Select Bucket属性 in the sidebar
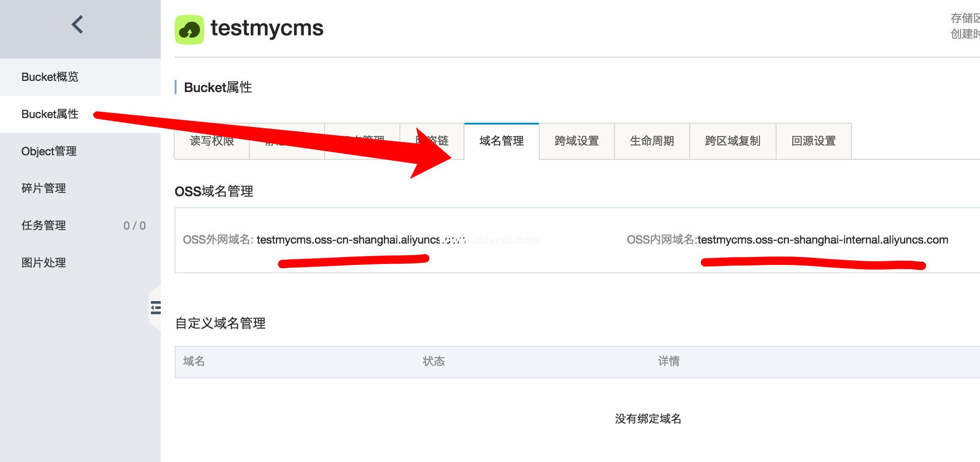980x462 pixels. click(80, 114)
